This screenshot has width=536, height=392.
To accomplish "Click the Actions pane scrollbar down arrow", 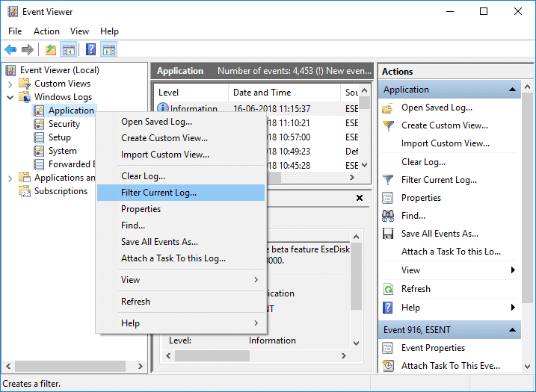I will 528,367.
